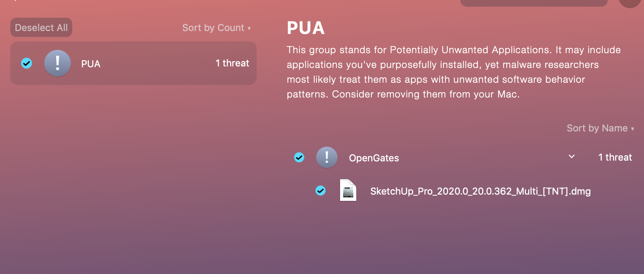
Task: Click the 1 threat count in PUA row
Action: pos(232,63)
